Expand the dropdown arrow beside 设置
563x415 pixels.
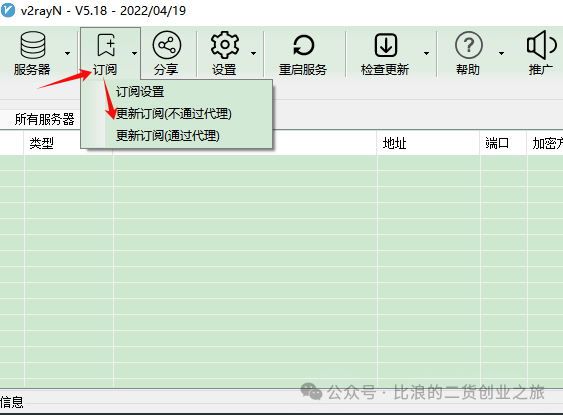253,53
